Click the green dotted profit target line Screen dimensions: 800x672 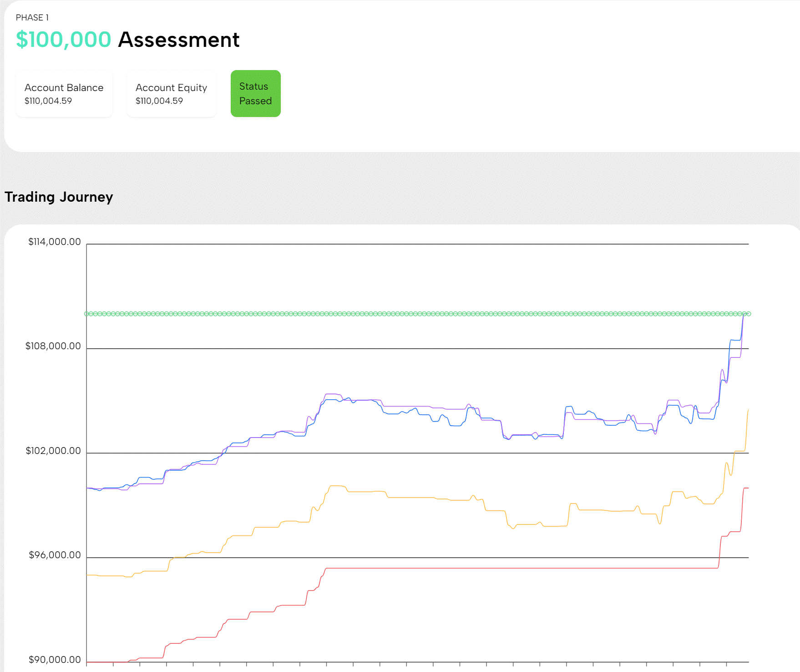pos(417,314)
